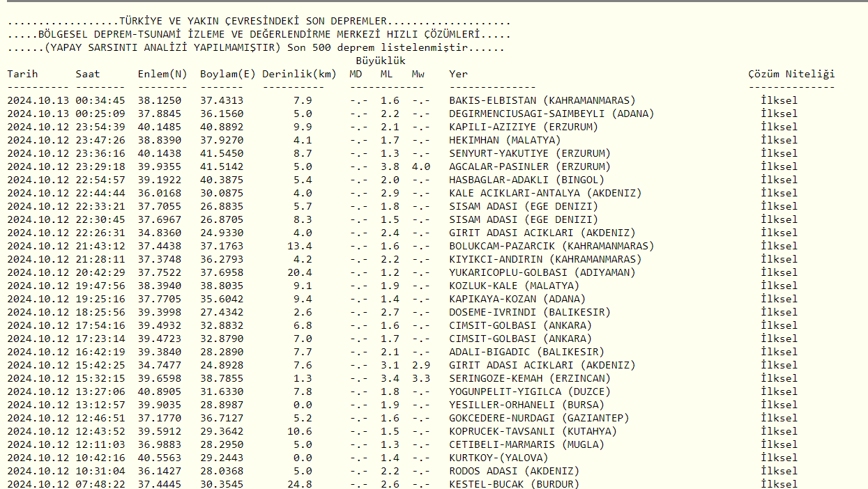Click the İlksel value in the KOPRUCEK-TAVSANLI row
This screenshot has height=489, width=868.
pos(779,431)
